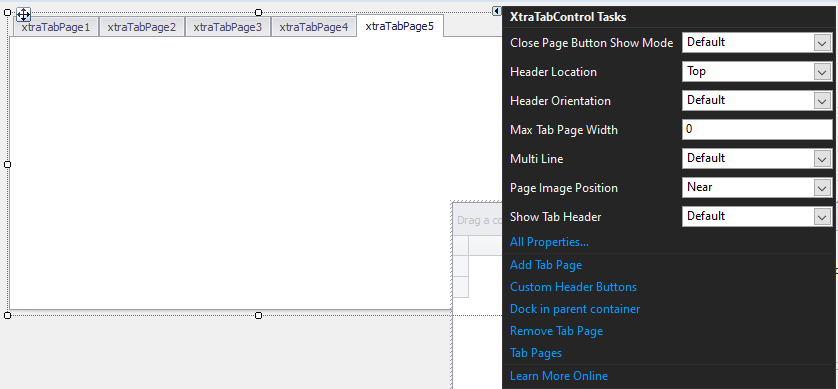
Task: Switch to xtraTabPage2 tab
Action: point(142,27)
